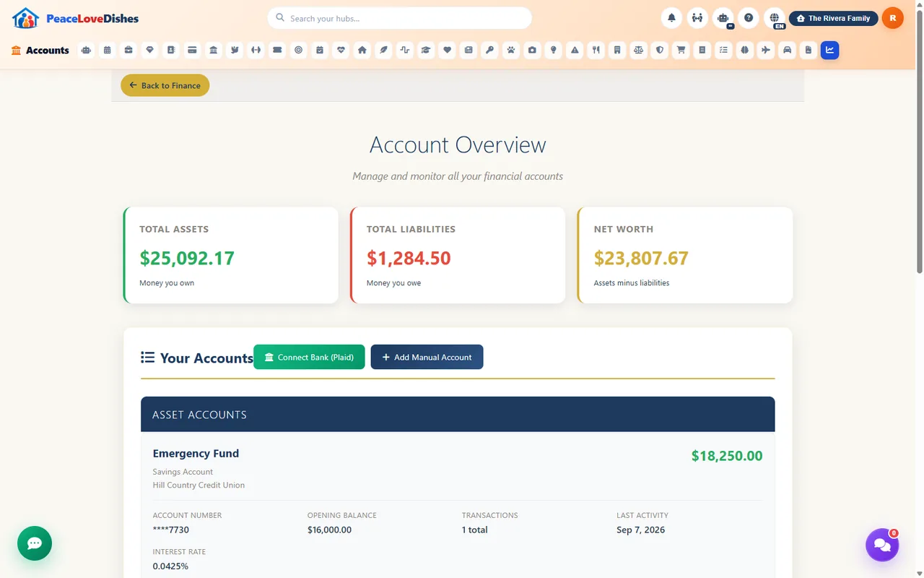Open the warning triangle hub icon
The image size is (924, 578).
(x=575, y=50)
